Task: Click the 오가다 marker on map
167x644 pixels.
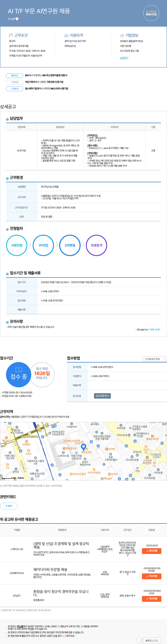Action: 113,474
